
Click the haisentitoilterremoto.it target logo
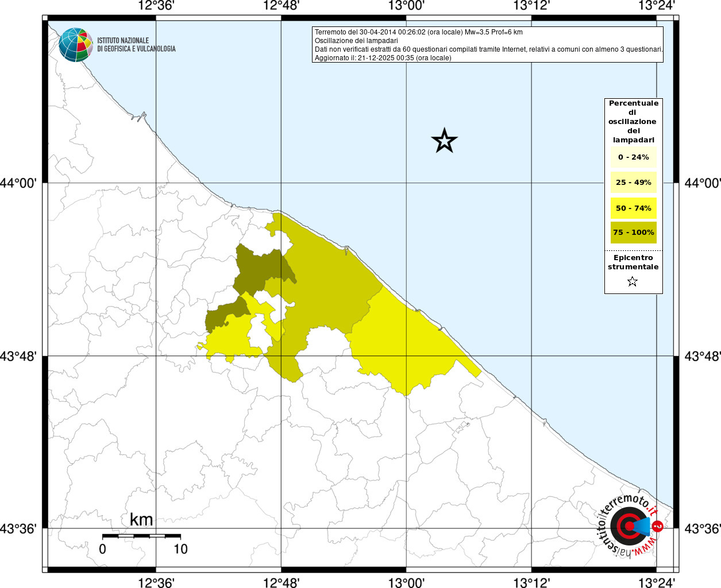pyautogui.click(x=630, y=525)
